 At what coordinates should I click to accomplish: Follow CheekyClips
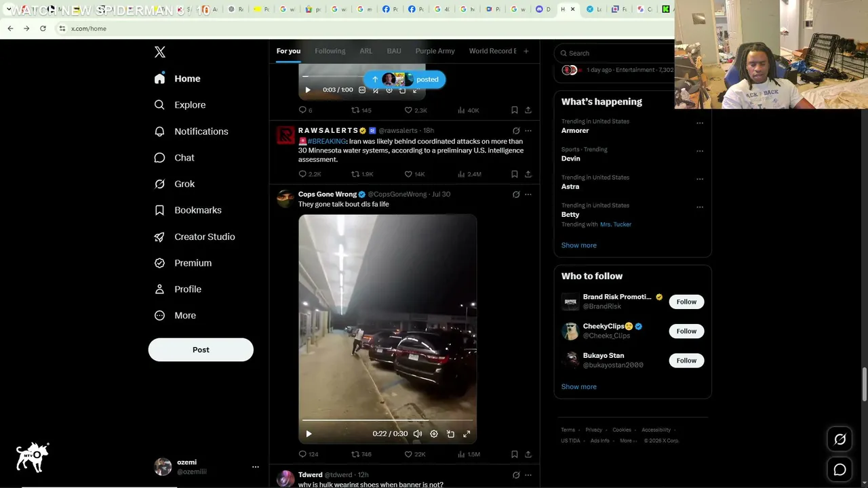686,331
